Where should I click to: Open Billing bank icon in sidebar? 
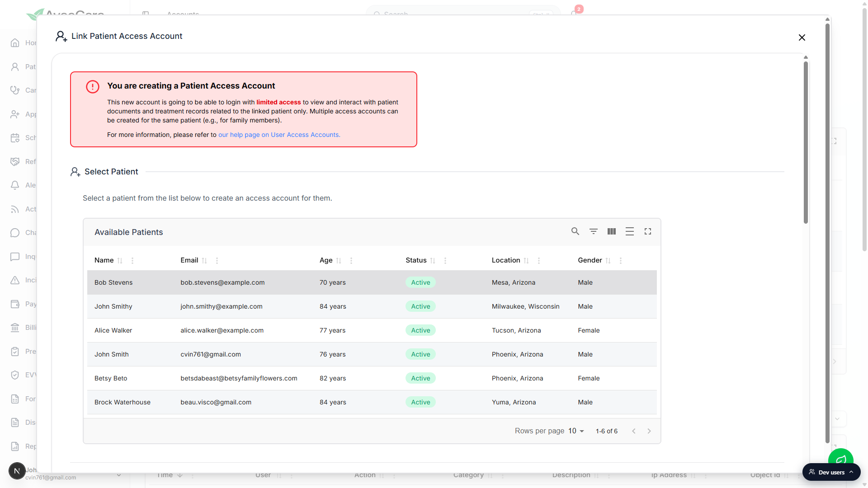15,328
